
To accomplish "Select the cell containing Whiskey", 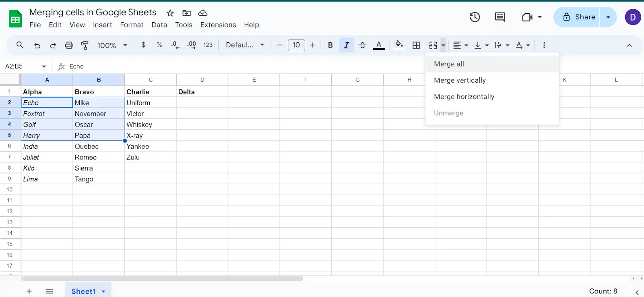I will pos(151,125).
